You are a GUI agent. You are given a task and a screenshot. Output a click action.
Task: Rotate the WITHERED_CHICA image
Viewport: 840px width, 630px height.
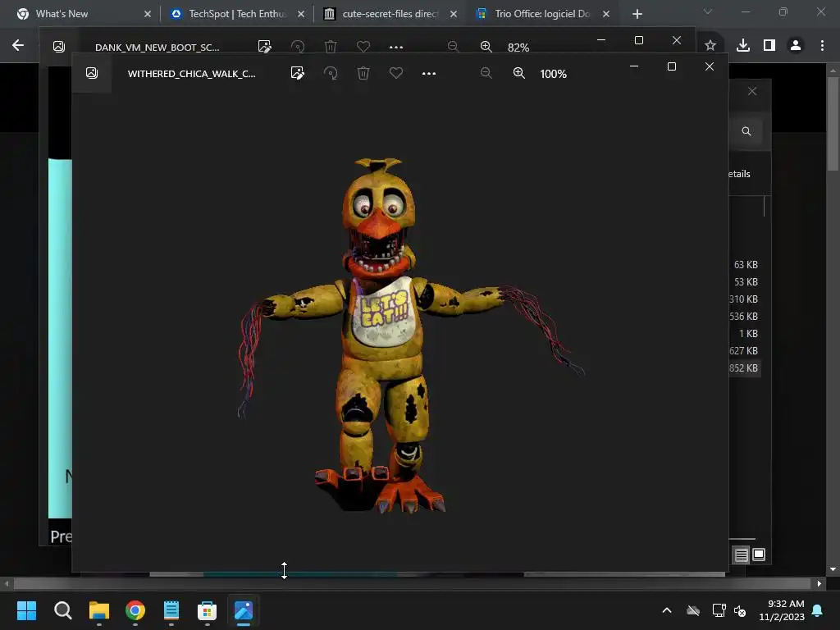331,73
